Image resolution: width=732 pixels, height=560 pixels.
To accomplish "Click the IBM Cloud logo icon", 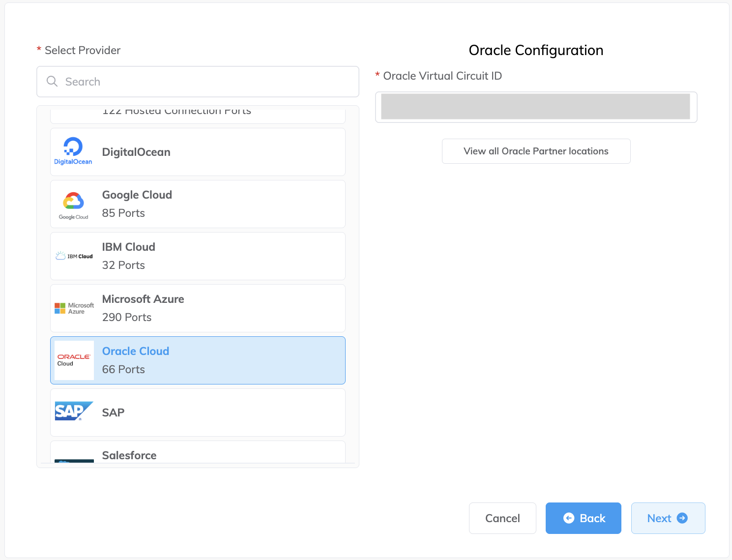I will 74,256.
